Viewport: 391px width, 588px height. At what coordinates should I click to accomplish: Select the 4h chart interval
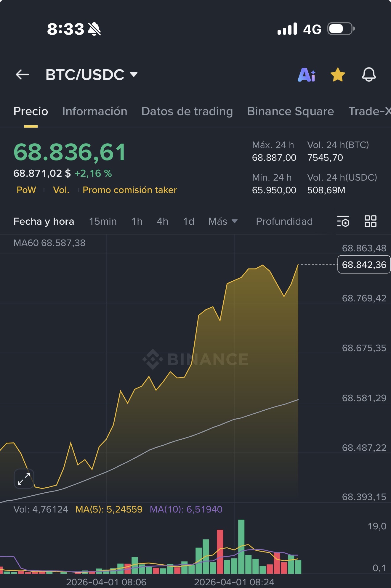(x=163, y=221)
